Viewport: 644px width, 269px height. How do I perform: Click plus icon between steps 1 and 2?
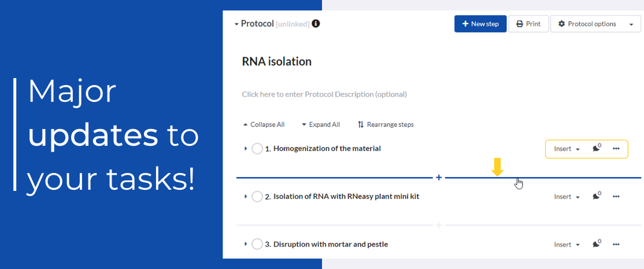click(439, 178)
